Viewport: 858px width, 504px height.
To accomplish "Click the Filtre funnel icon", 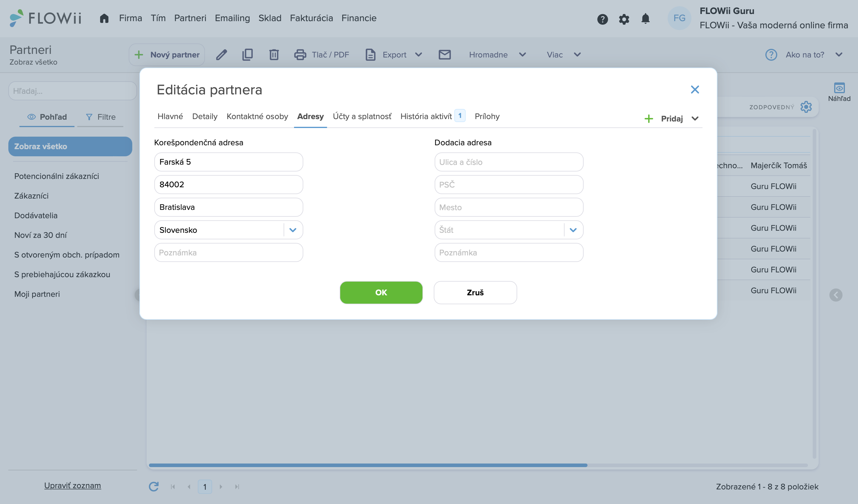I will [89, 117].
